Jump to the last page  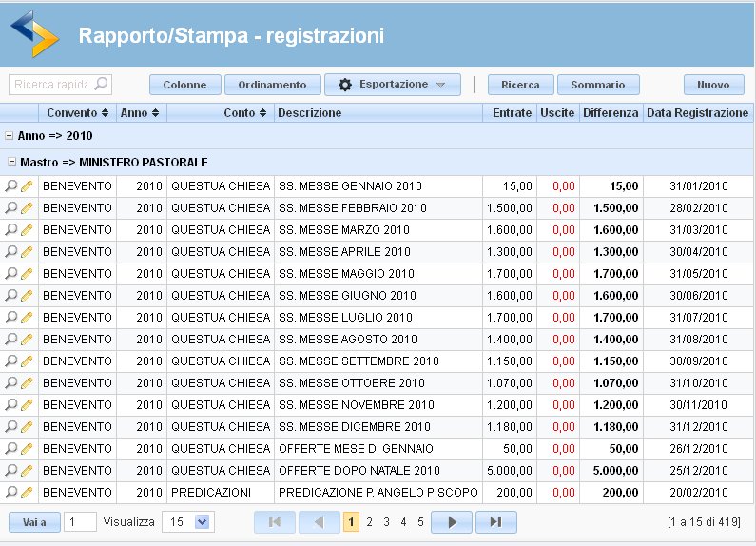pos(496,522)
